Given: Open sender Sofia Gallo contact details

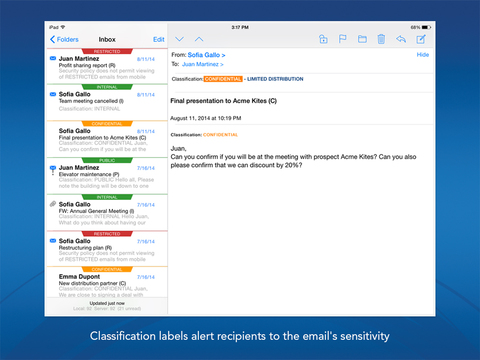Looking at the screenshot, I should pyautogui.click(x=206, y=55).
